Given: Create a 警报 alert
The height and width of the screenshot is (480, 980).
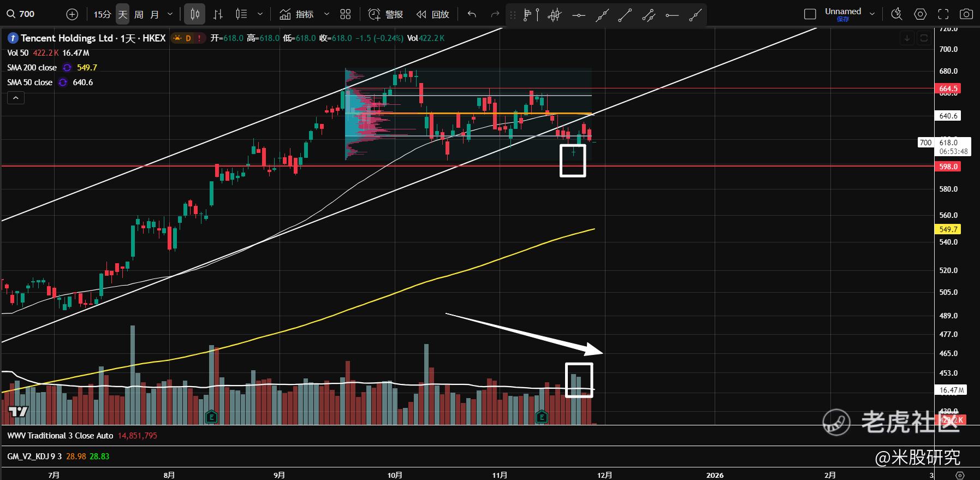Looking at the screenshot, I should 385,14.
